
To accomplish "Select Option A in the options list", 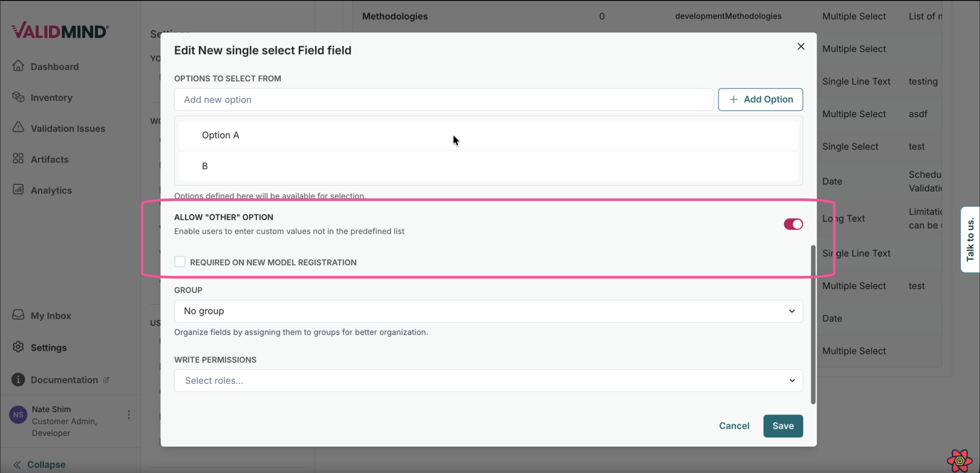I will 221,135.
